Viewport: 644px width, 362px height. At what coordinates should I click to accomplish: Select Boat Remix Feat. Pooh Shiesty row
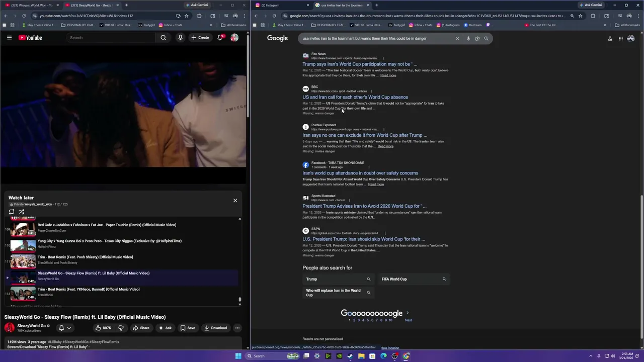(x=121, y=261)
